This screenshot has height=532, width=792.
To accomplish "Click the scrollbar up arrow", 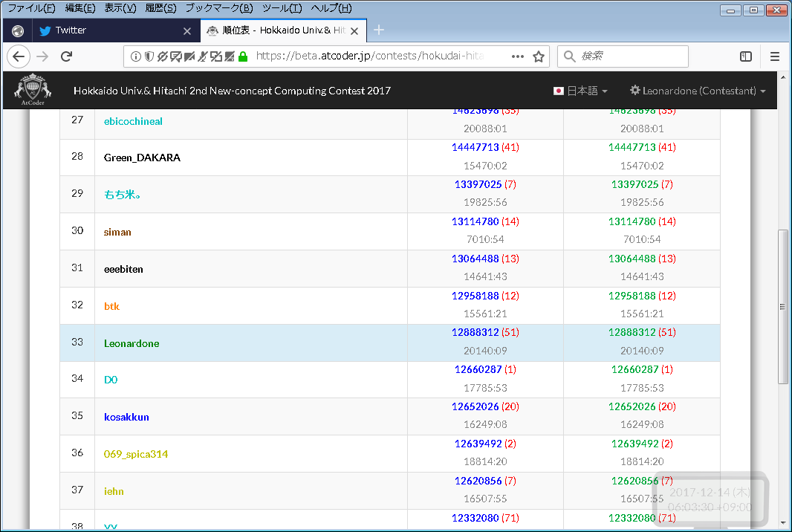I will pyautogui.click(x=782, y=77).
